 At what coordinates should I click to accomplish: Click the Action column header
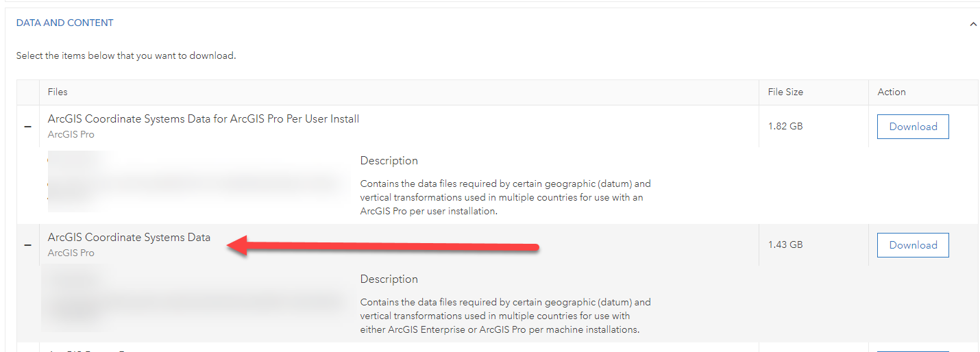891,92
